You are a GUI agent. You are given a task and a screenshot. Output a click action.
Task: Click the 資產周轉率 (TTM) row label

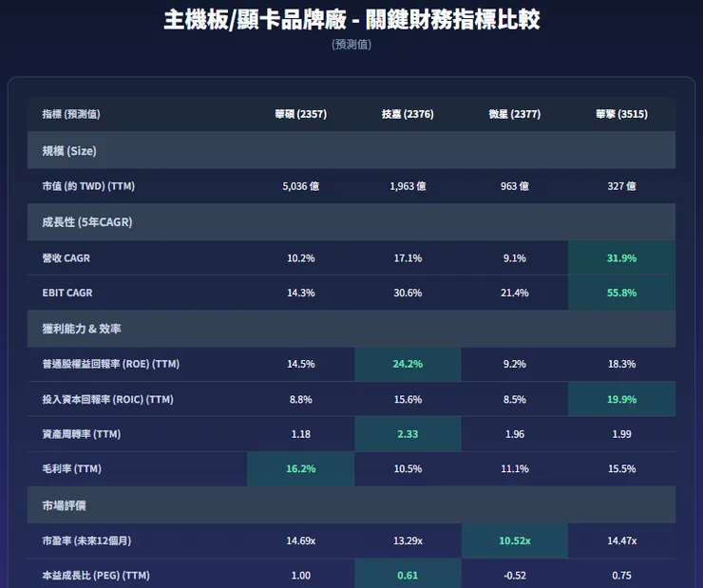click(82, 434)
